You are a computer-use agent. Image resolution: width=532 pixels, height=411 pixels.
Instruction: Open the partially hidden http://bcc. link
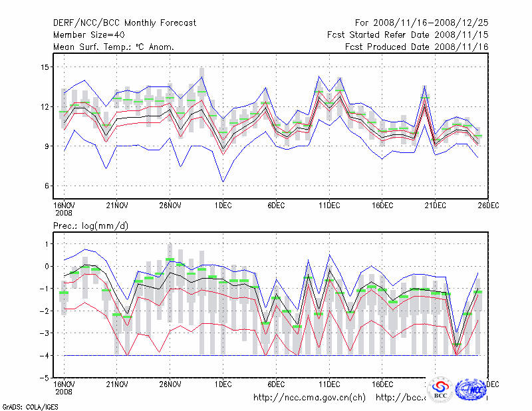point(400,398)
